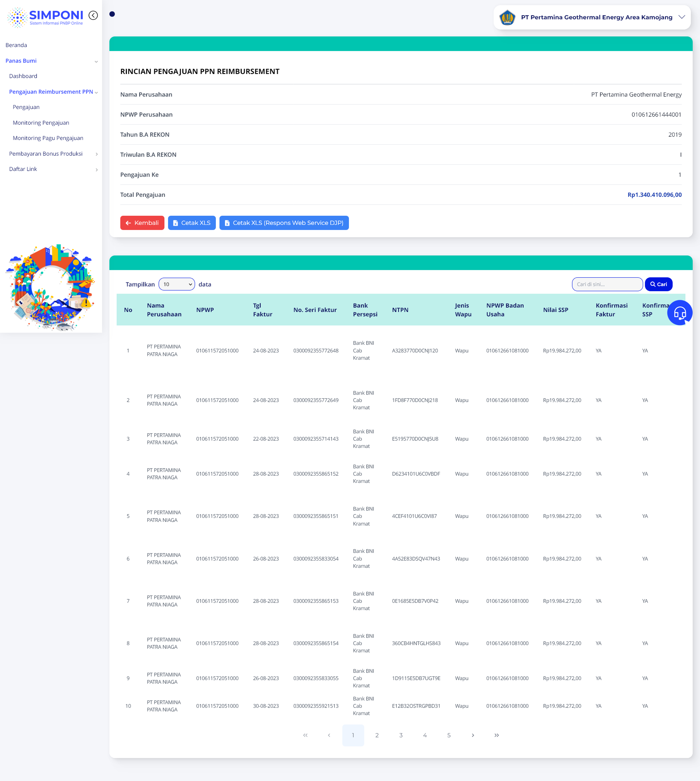Click the Kembali button

click(x=142, y=223)
